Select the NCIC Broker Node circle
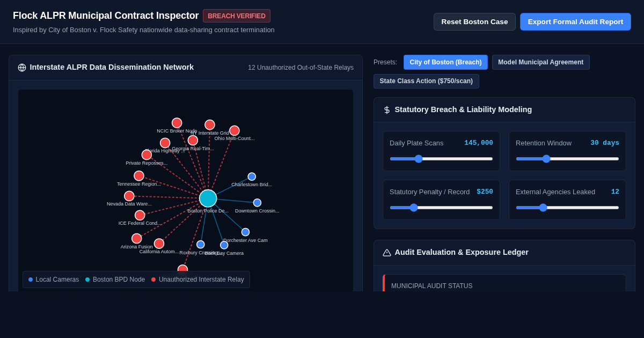 (x=177, y=123)
